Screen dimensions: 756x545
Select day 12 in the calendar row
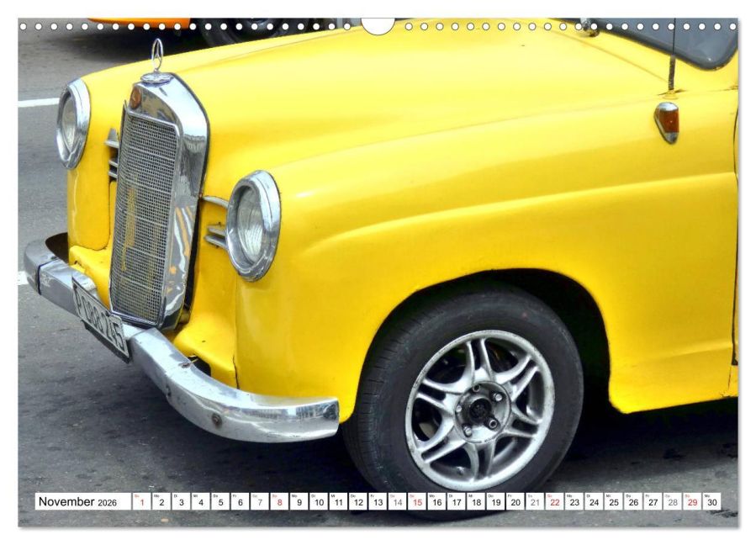click(x=357, y=502)
